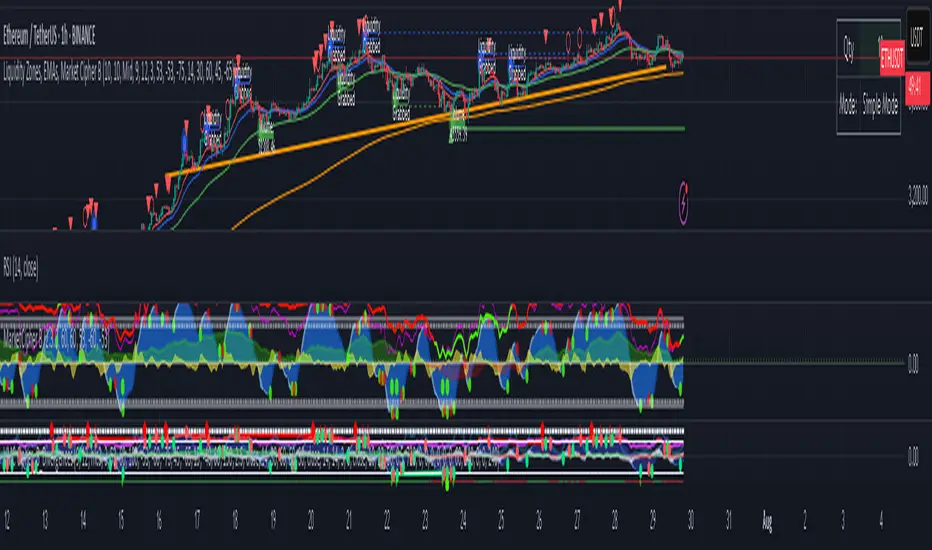Viewport: 932px width, 550px height.
Task: Click the Market Cipher B pane legend
Action: pos(56,338)
